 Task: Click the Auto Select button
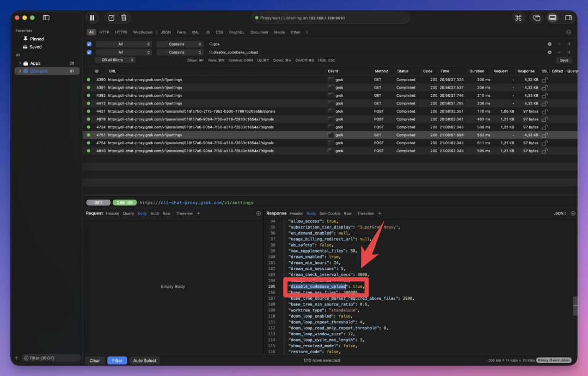(145, 360)
